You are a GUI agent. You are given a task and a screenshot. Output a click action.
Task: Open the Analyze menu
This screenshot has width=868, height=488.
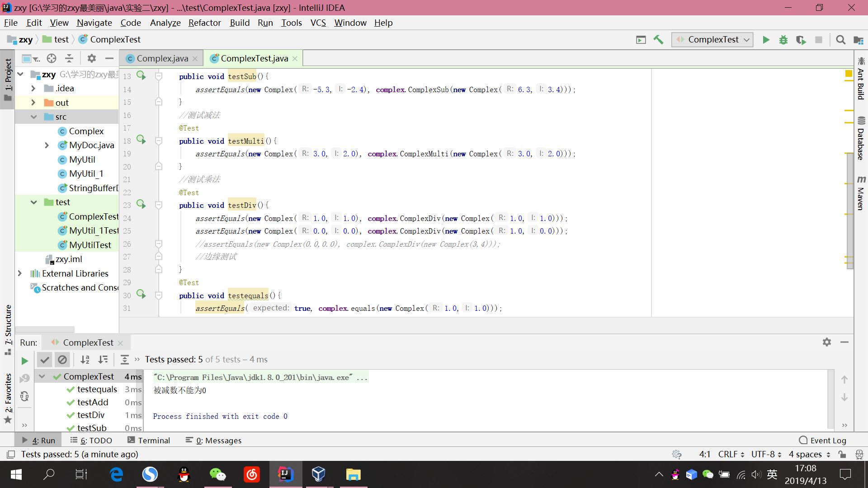(165, 23)
